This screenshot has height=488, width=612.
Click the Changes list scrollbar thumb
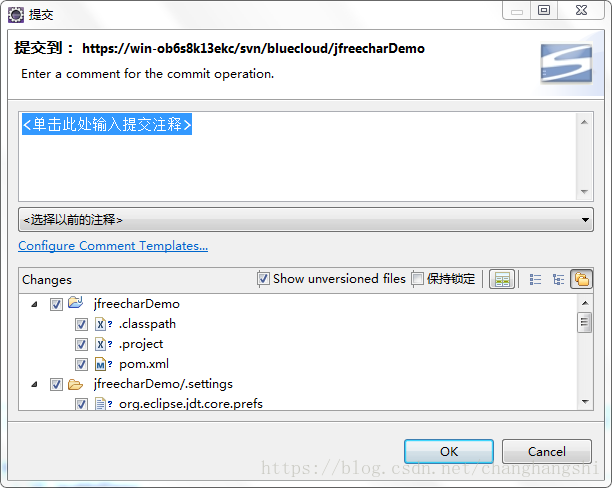tap(585, 322)
